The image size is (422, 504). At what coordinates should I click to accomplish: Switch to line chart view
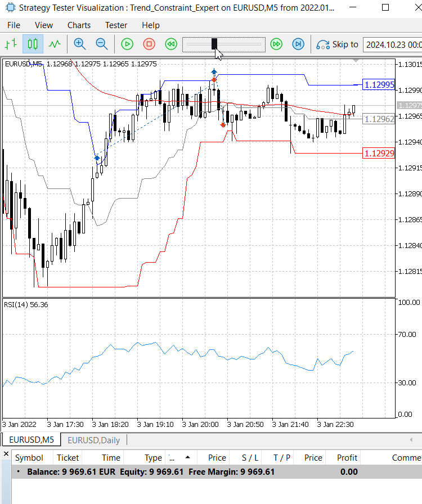[55, 44]
